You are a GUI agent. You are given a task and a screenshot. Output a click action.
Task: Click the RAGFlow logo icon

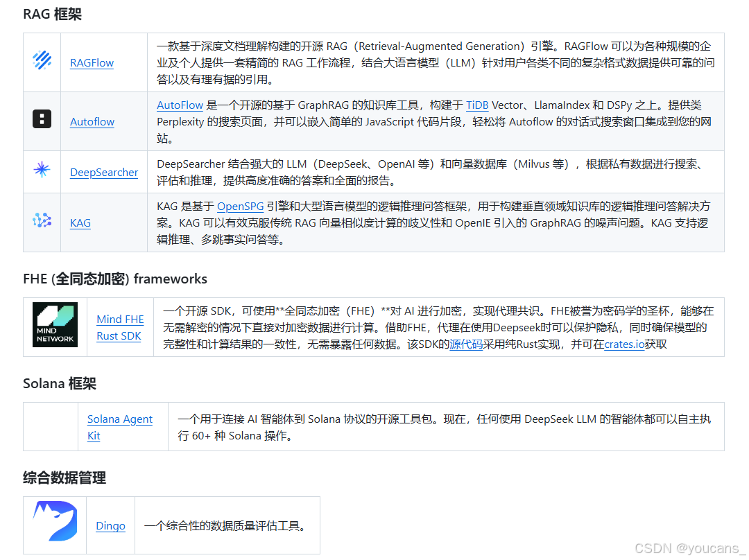click(x=42, y=60)
